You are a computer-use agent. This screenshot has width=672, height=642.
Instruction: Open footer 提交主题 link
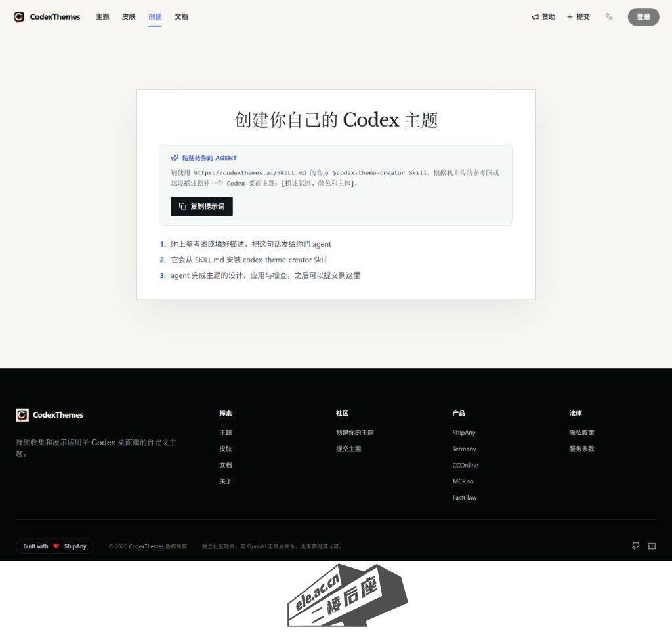coord(348,449)
